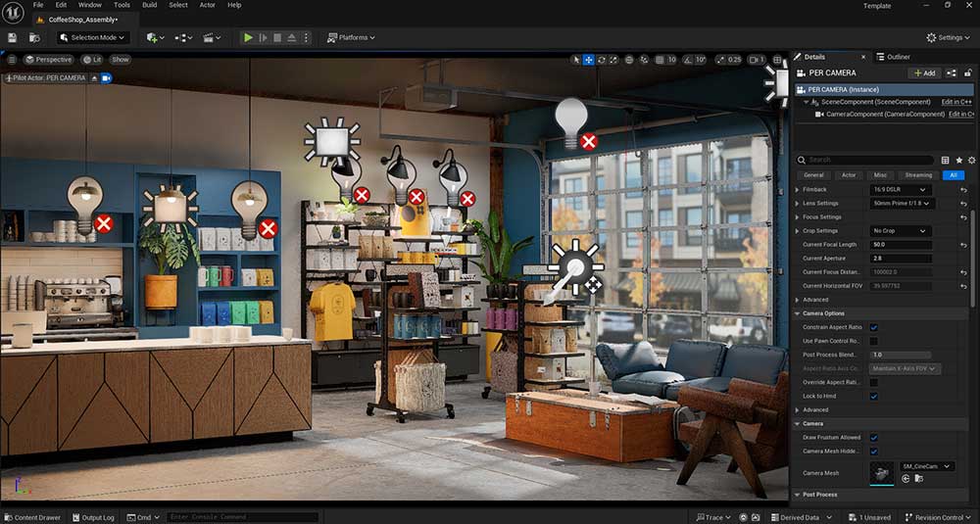The height and width of the screenshot is (524, 980).
Task: Click the Blueprint/Add Script icon in Details
Action: pos(952,73)
